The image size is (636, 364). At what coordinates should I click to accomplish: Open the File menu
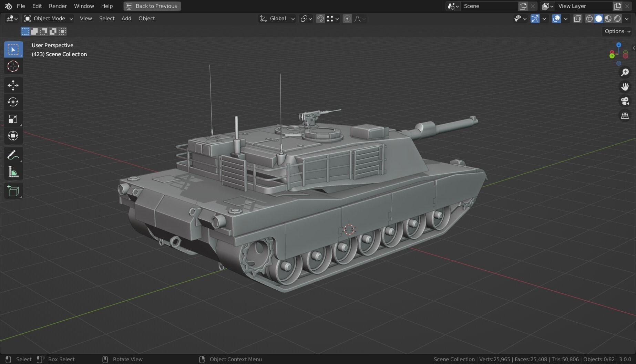[x=21, y=6]
